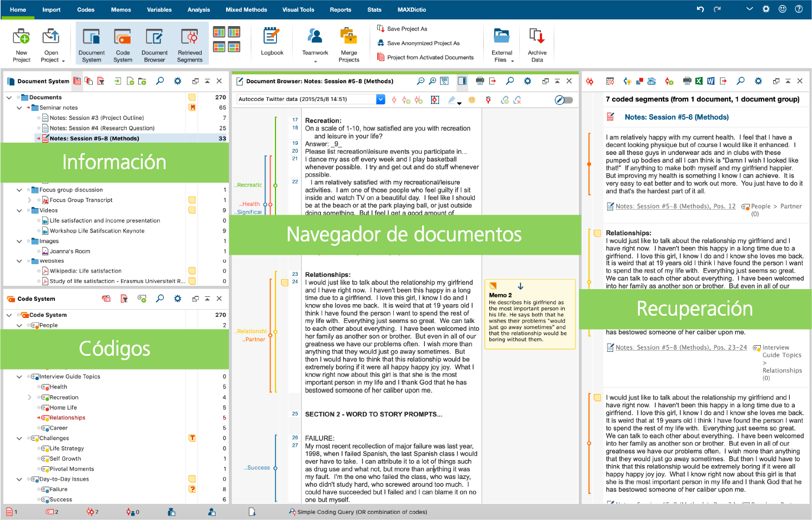Open the Autocode Twitter data dropdown
This screenshot has width=812, height=520.
click(380, 99)
